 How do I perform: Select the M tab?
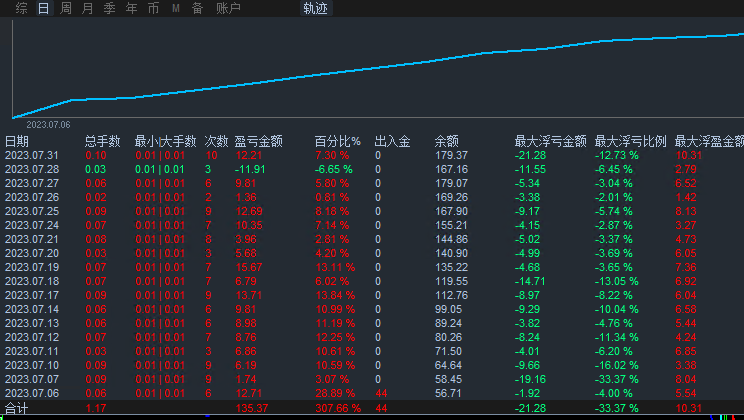[x=176, y=8]
